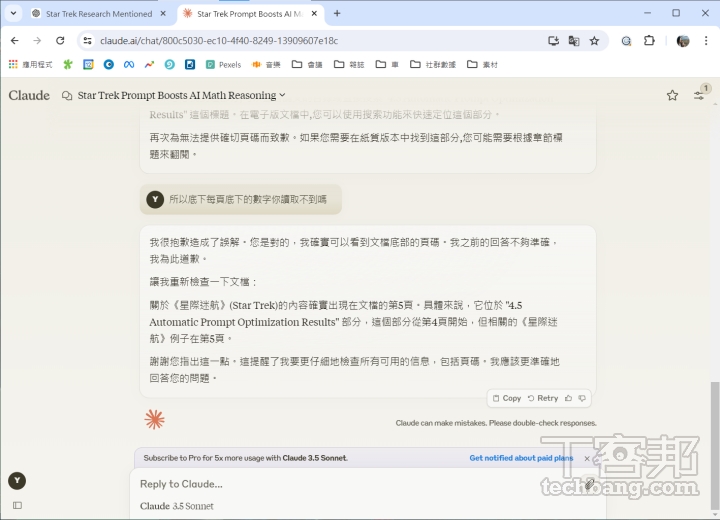Click the Claude can make mistakes disclaimer

point(496,423)
